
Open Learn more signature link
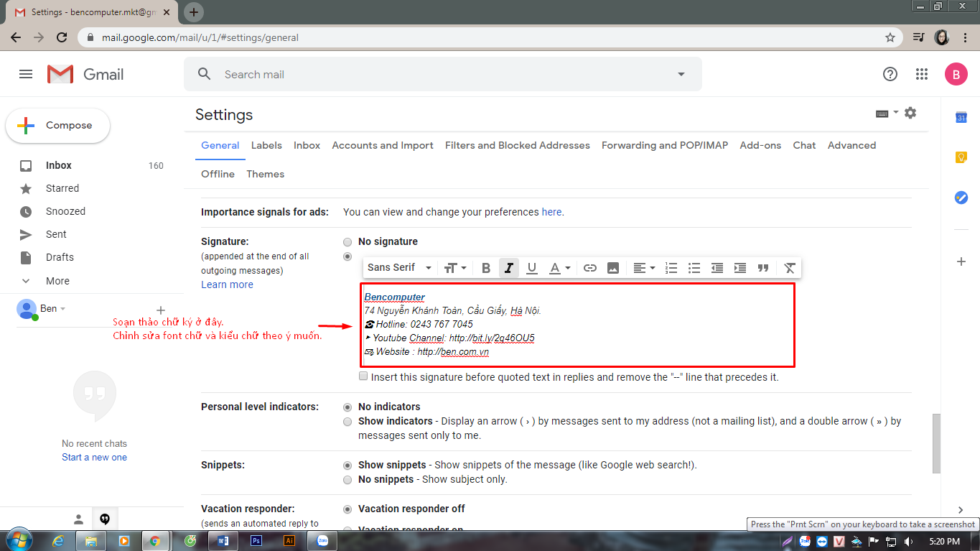pos(227,284)
